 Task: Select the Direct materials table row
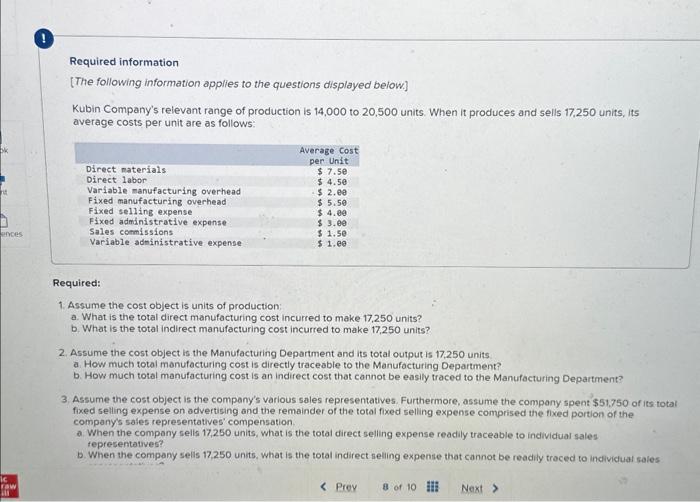217,170
